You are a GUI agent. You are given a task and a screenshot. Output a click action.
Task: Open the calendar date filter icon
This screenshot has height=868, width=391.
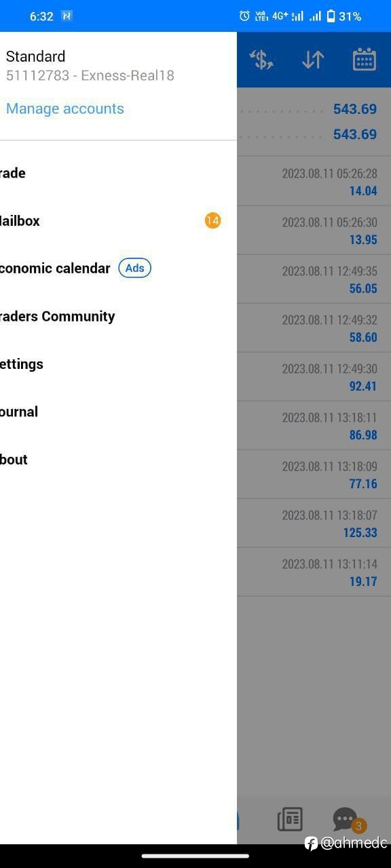point(365,60)
